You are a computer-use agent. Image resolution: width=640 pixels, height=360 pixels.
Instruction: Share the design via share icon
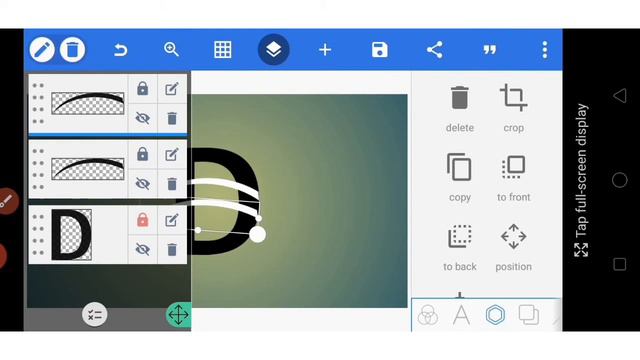(434, 50)
